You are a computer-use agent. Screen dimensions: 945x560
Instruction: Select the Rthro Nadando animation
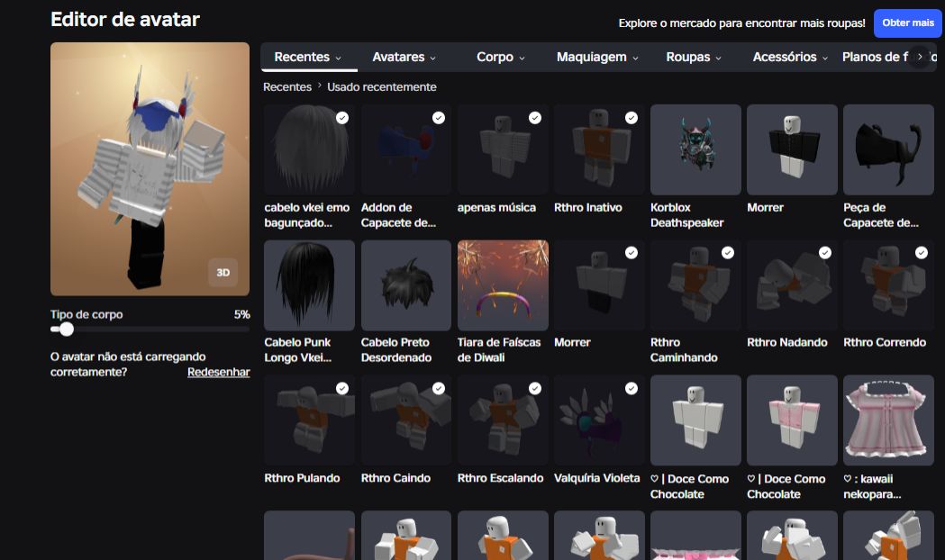tap(792, 285)
